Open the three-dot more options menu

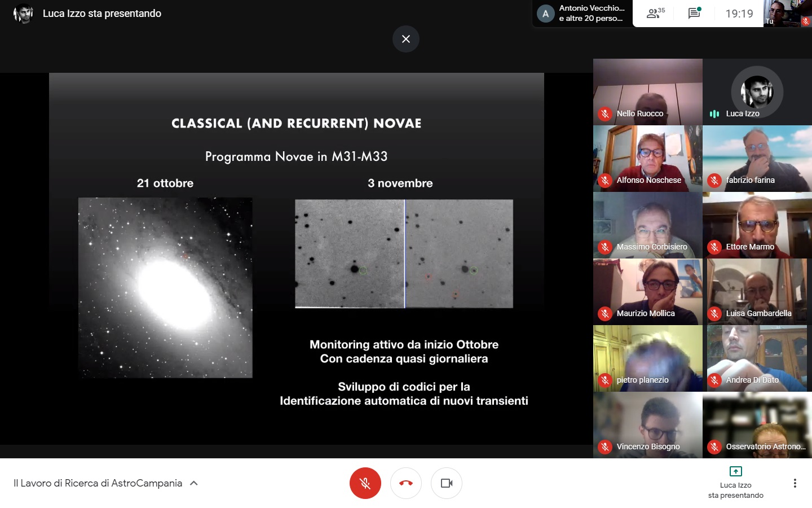tap(795, 483)
